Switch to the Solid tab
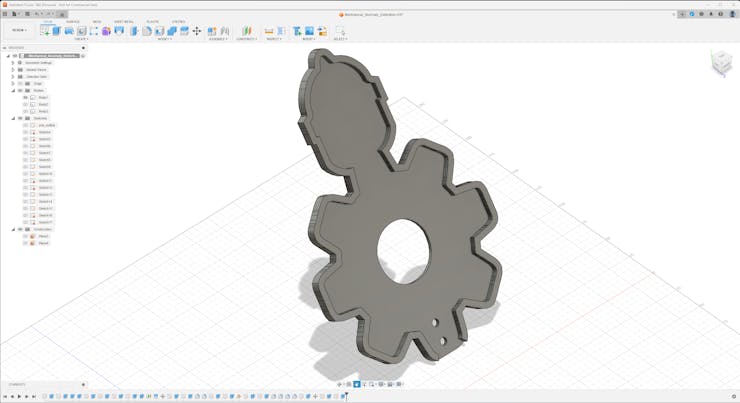The width and height of the screenshot is (740, 403). coord(48,22)
